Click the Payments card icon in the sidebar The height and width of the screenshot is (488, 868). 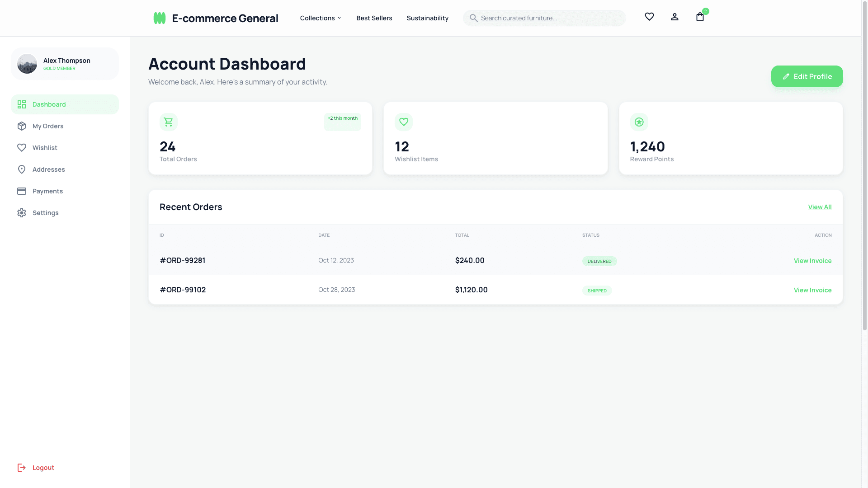pyautogui.click(x=22, y=191)
